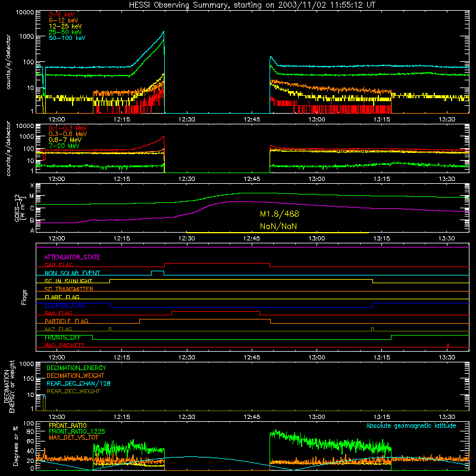476x476 pixels.
Task: Click the 0.1-0.3 MeV legend entry
Action: 68,128
